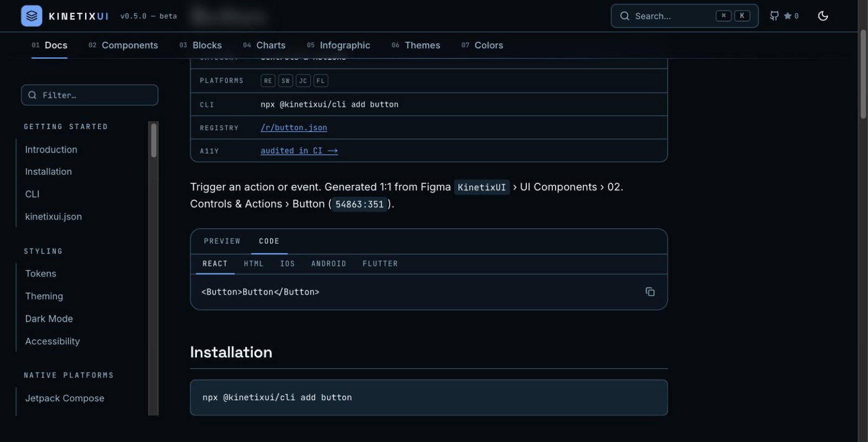
Task: Click the <Button>Button</Button> code line
Action: coord(260,292)
